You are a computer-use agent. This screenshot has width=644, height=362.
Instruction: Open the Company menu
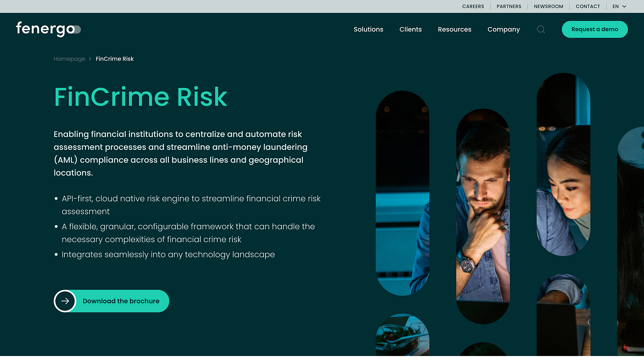[x=503, y=29]
